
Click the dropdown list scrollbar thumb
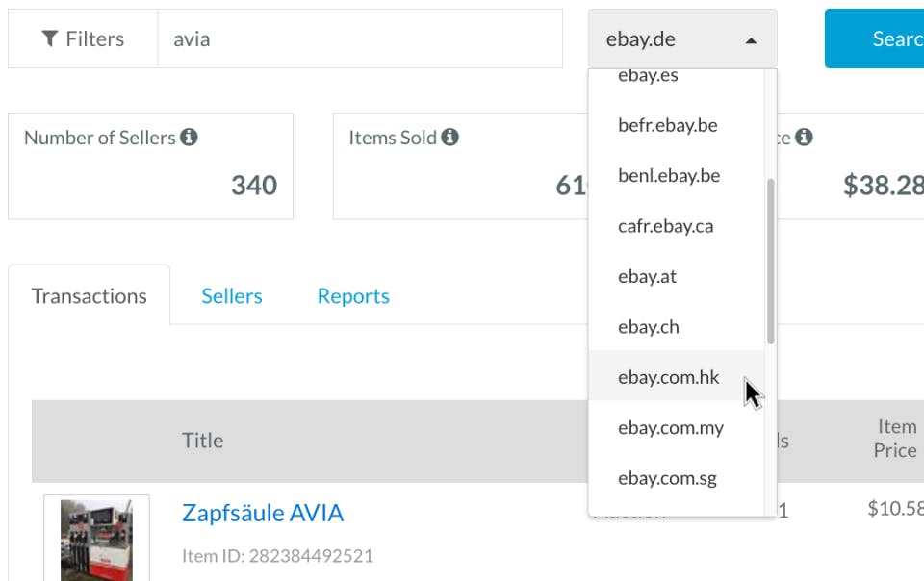[x=770, y=260]
